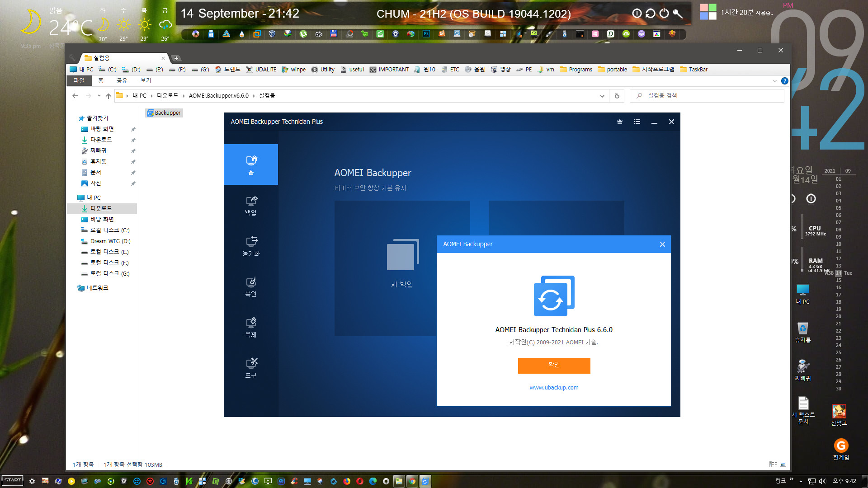Click 다운로드 in the address bar path
The width and height of the screenshot is (868, 488).
167,96
